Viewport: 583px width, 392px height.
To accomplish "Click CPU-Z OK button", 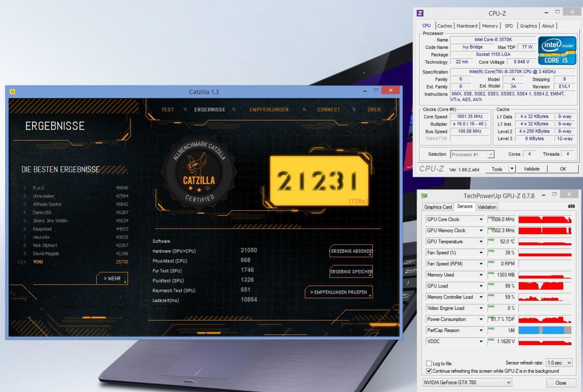I will coord(563,169).
